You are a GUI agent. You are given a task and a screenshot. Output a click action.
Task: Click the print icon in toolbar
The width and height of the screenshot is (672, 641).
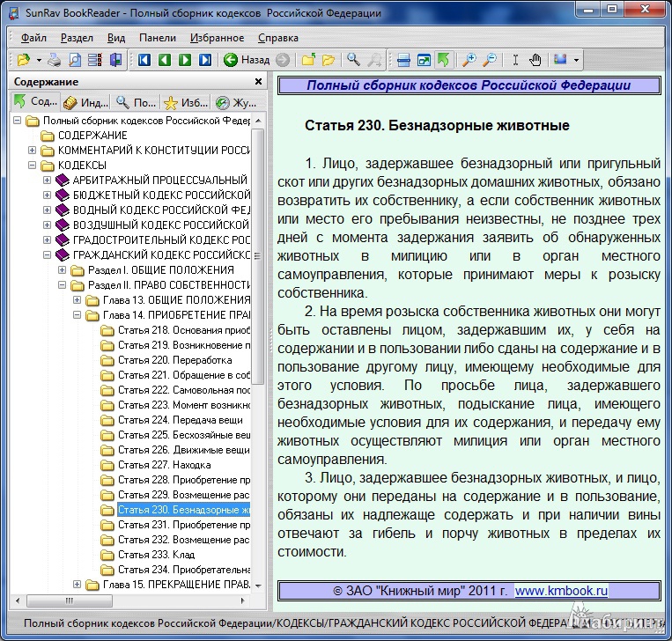(x=55, y=60)
